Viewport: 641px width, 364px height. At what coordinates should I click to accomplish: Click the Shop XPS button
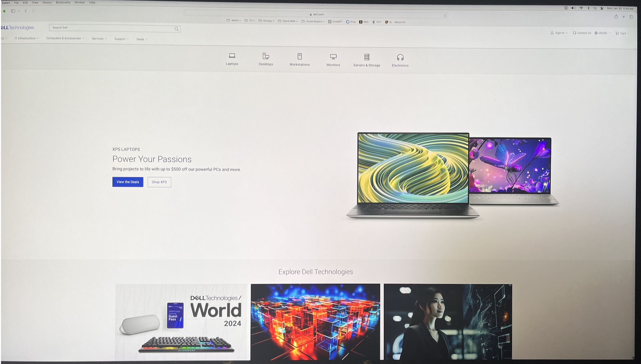click(x=159, y=182)
